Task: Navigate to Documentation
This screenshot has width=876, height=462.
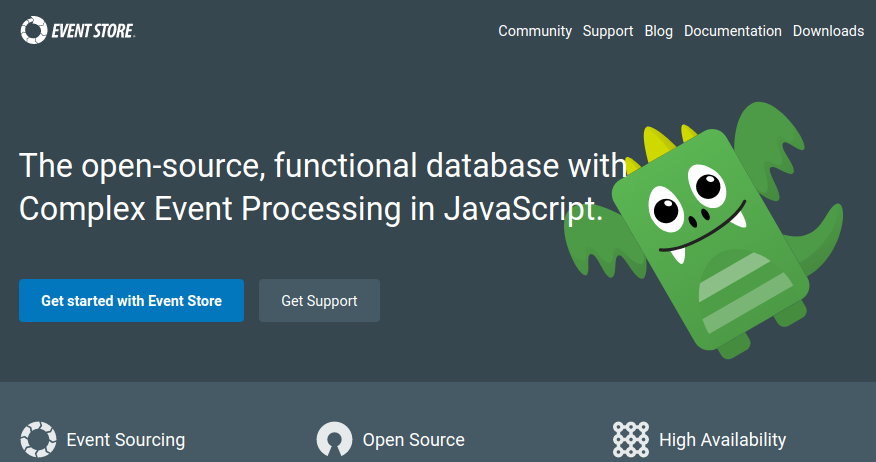Action: tap(733, 31)
